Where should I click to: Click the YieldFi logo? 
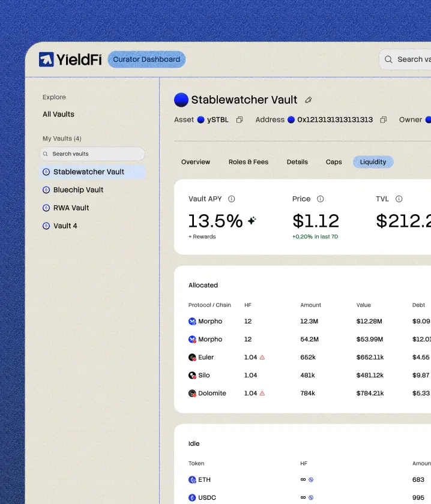pyautogui.click(x=70, y=59)
